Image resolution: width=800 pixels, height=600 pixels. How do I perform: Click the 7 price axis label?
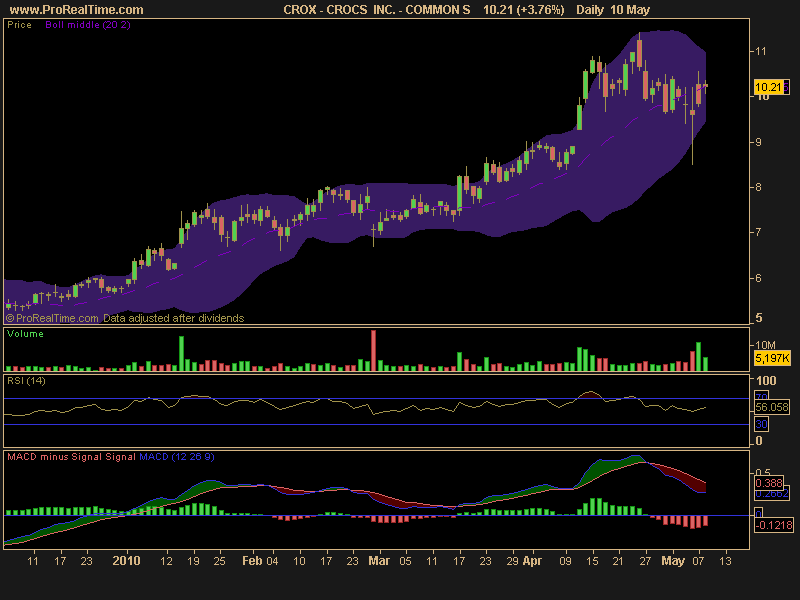[x=758, y=232]
